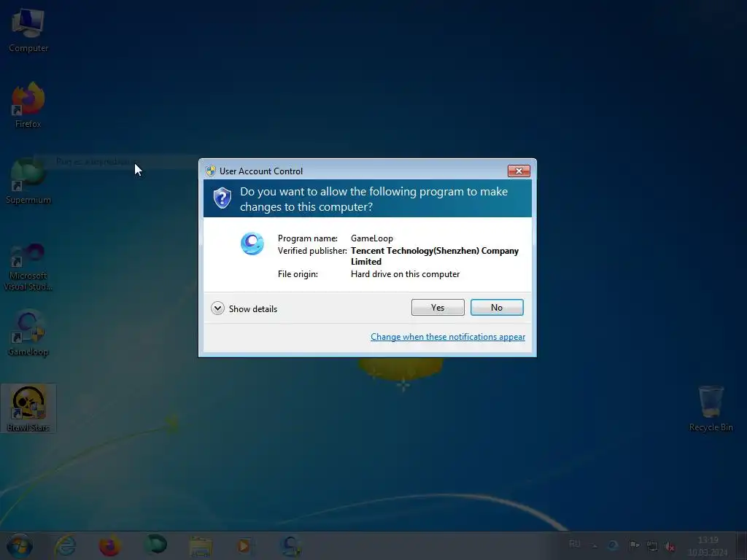Image resolution: width=747 pixels, height=560 pixels.
Task: Click the 'GameLoop' program name value
Action: pyautogui.click(x=371, y=238)
